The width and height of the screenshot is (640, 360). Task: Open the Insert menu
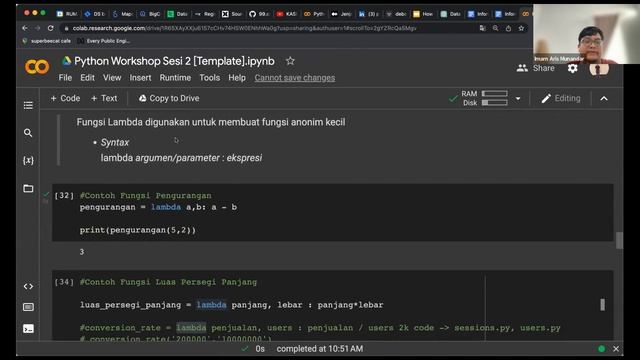tap(140, 78)
